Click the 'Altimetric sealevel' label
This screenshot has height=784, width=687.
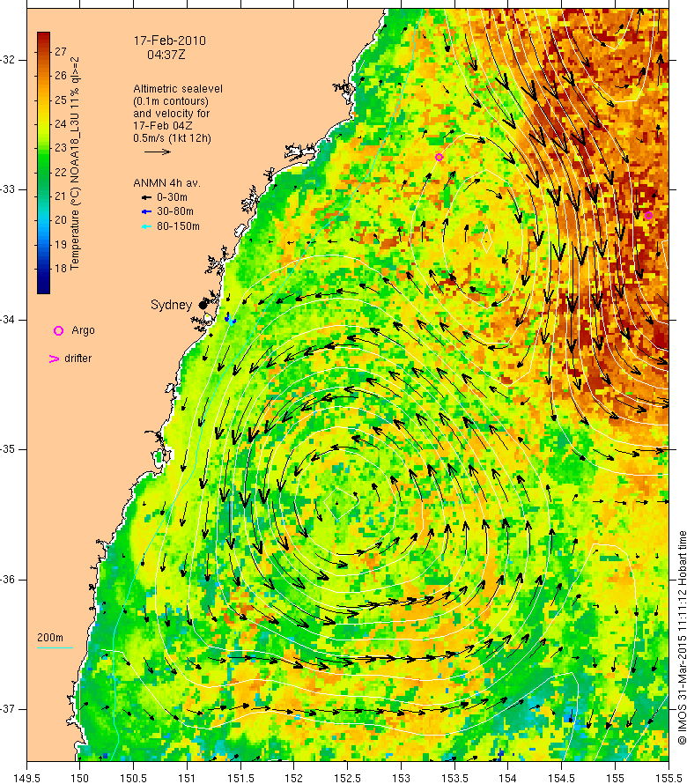[178, 88]
